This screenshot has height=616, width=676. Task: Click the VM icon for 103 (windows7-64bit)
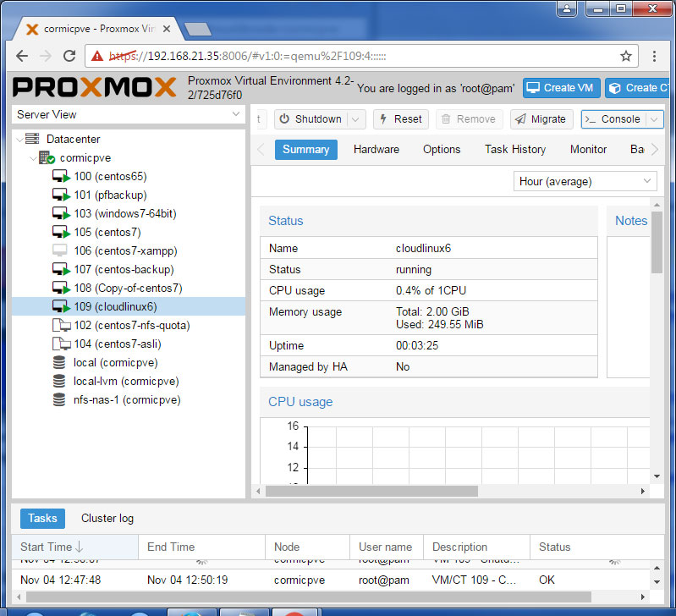[61, 213]
